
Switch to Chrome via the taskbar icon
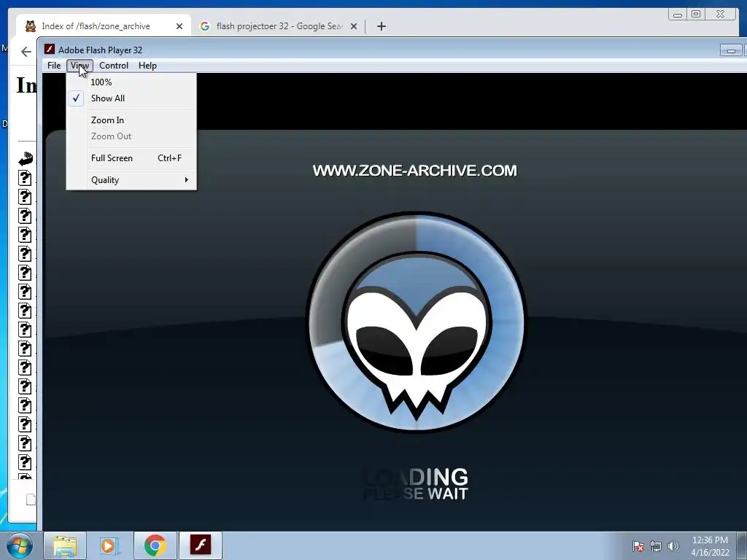tap(155, 545)
